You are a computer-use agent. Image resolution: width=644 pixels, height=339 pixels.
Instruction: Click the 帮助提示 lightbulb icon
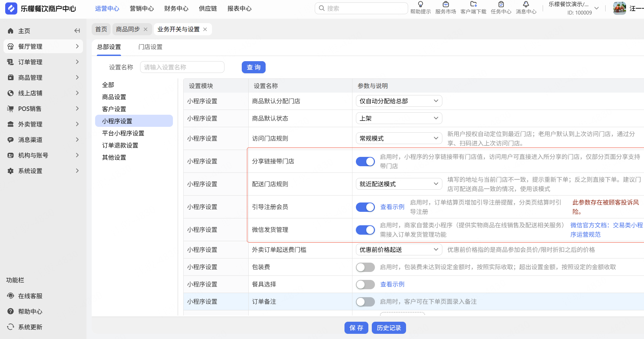pos(421,4)
